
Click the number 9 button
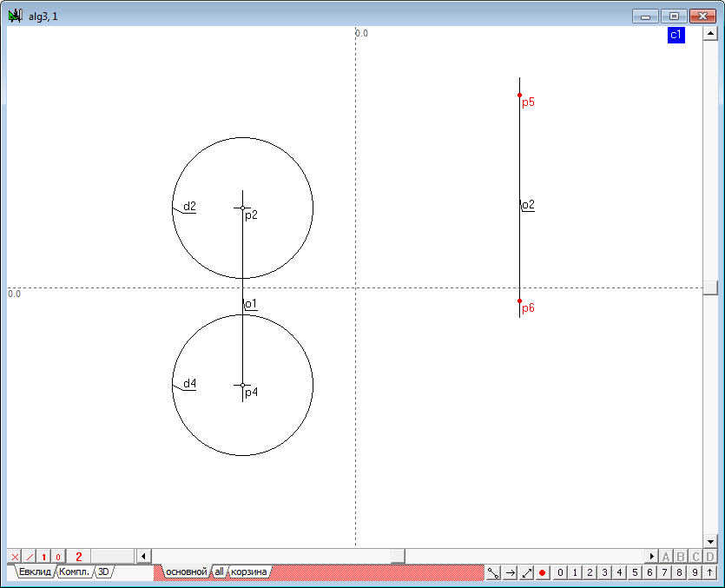click(695, 572)
